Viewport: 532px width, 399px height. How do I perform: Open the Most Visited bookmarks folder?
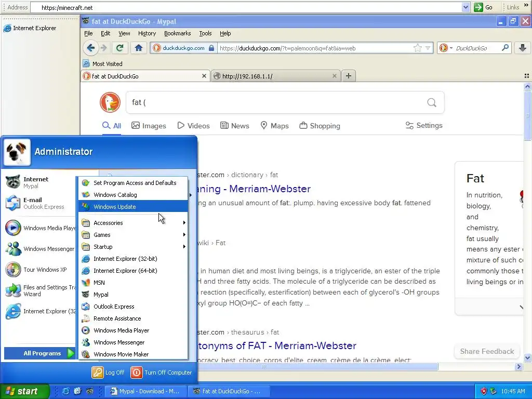(x=103, y=63)
